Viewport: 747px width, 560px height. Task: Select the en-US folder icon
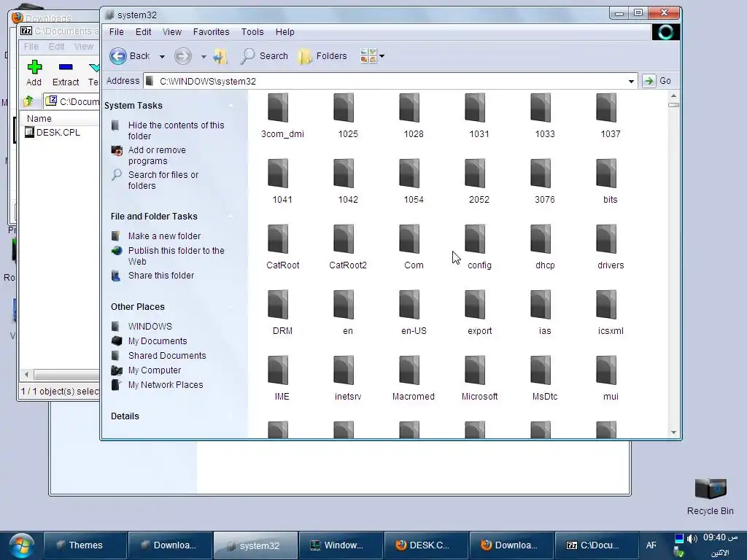pos(409,305)
